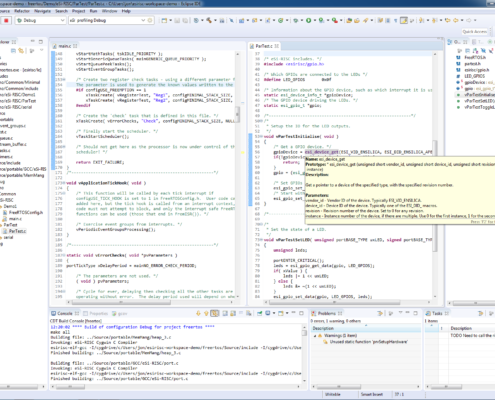The width and height of the screenshot is (495, 400).
Task: Toggle Show Whitespace Characters pilcrow icon
Action: [x=396, y=20]
